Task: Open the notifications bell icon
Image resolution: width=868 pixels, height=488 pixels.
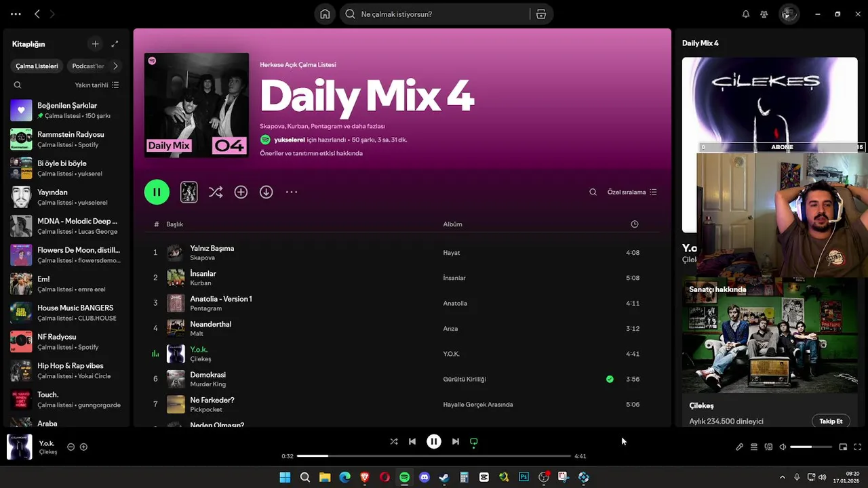Action: pyautogui.click(x=746, y=14)
